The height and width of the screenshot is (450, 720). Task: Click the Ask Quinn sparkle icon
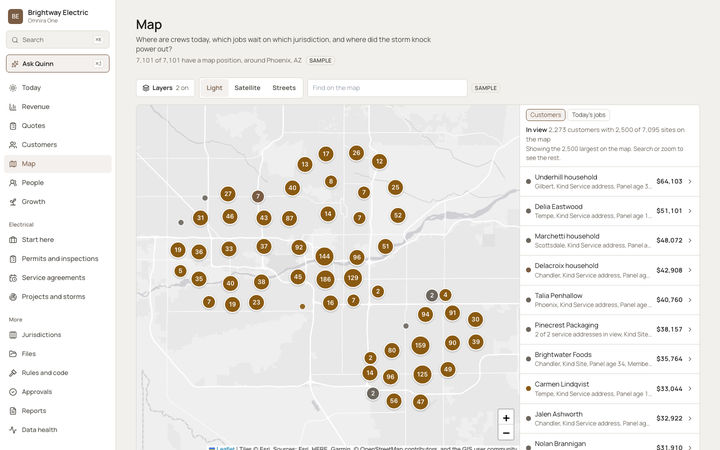point(15,64)
